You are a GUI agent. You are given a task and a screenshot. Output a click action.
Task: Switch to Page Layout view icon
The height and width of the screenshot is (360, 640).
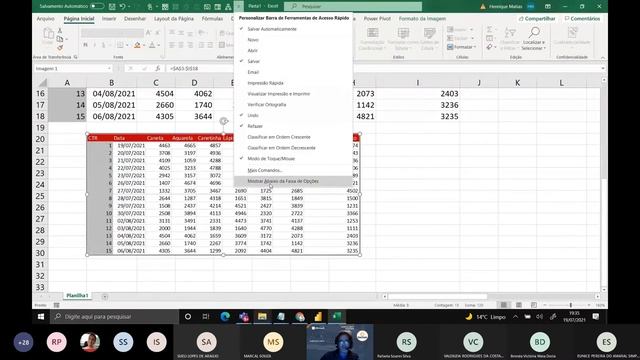pyautogui.click(x=519, y=305)
